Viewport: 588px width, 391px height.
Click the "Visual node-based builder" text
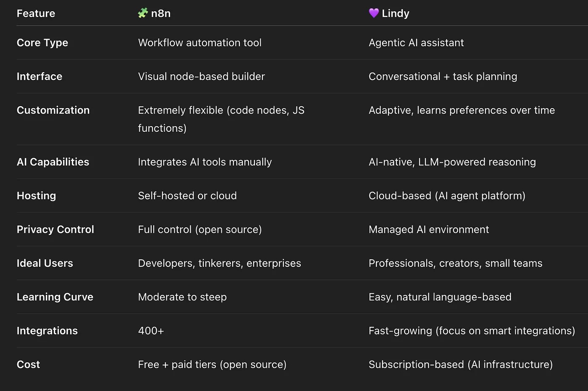[x=202, y=76]
